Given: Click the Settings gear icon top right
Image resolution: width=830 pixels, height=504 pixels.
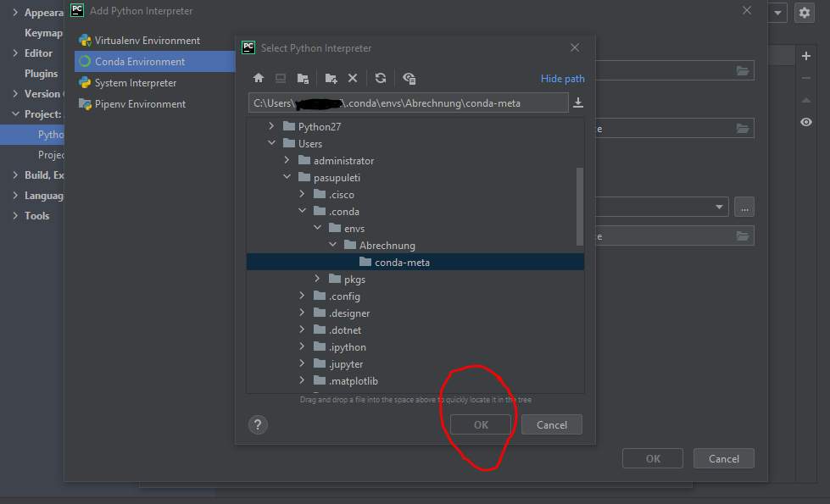Looking at the screenshot, I should pyautogui.click(x=804, y=13).
